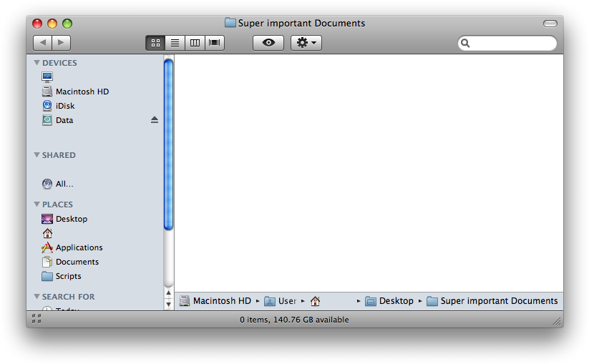Click the folder icon in the title bar
The image size is (589, 364).
click(x=230, y=23)
